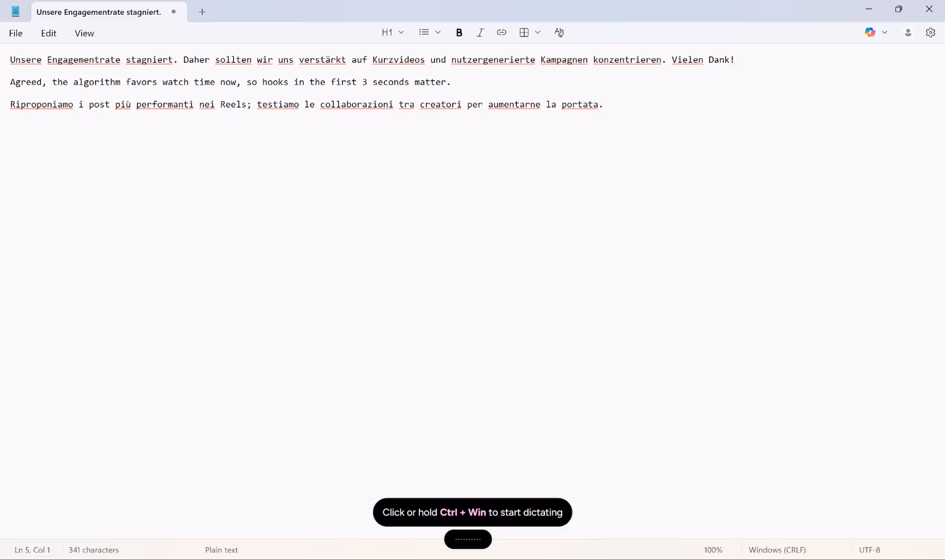This screenshot has width=945, height=560.
Task: Select the Unsere Engagementrate stagniert tab
Action: click(99, 11)
